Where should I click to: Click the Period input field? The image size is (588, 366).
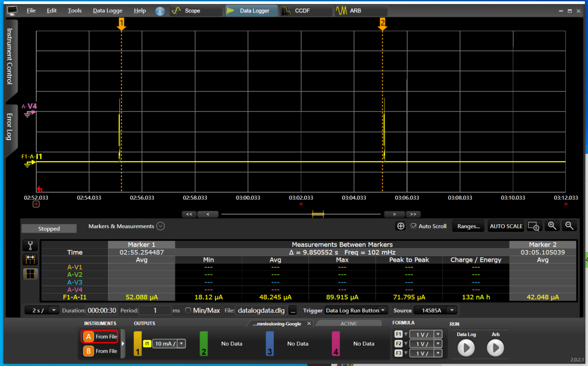(155, 311)
